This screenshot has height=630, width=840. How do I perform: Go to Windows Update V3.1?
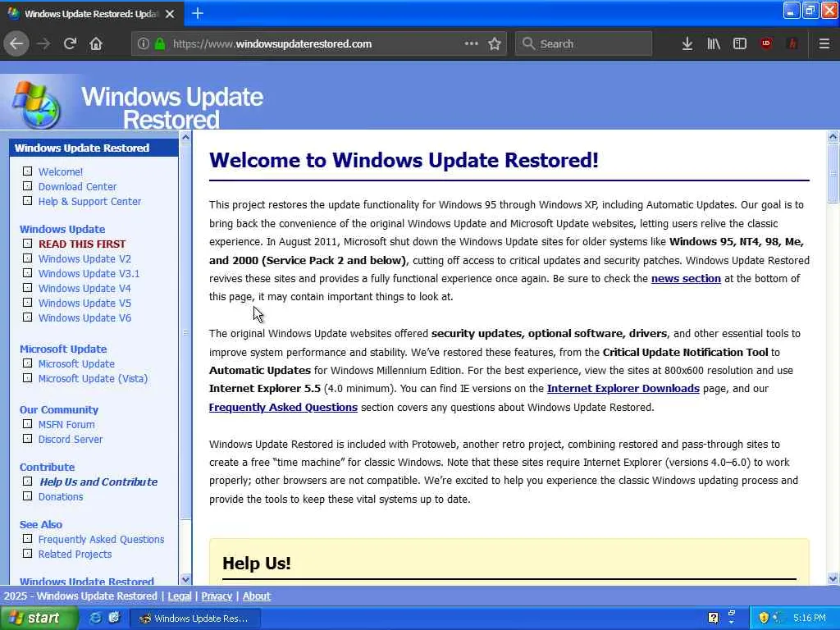point(89,273)
